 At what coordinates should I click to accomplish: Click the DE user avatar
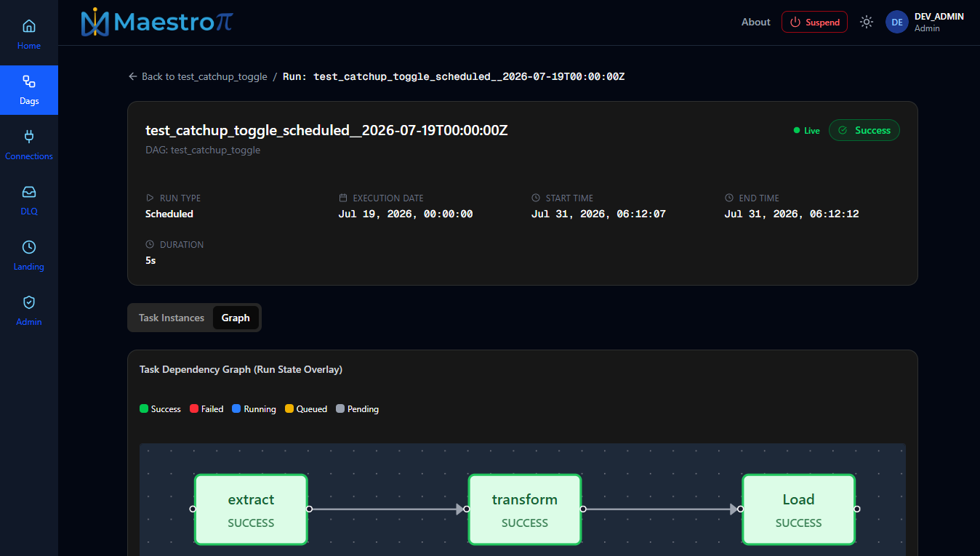[897, 22]
